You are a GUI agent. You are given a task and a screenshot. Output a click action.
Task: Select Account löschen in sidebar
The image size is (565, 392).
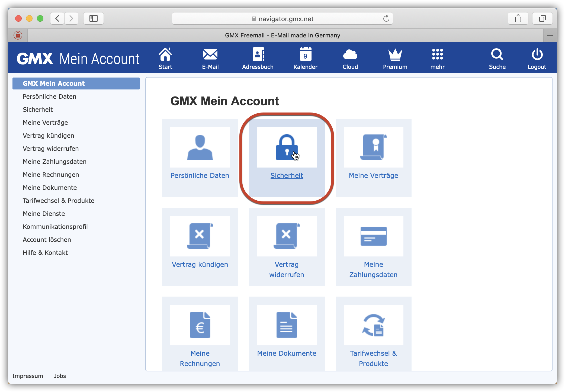[47, 240]
